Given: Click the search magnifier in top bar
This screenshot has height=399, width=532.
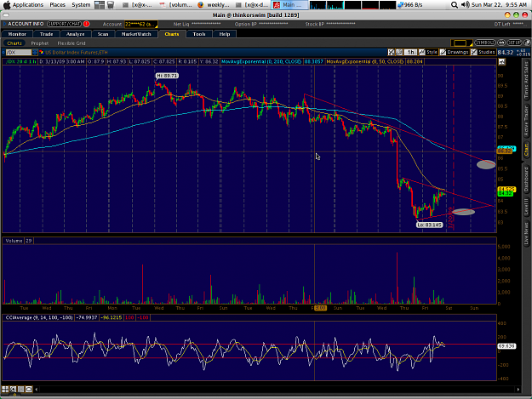Looking at the screenshot, I should pos(455,5).
